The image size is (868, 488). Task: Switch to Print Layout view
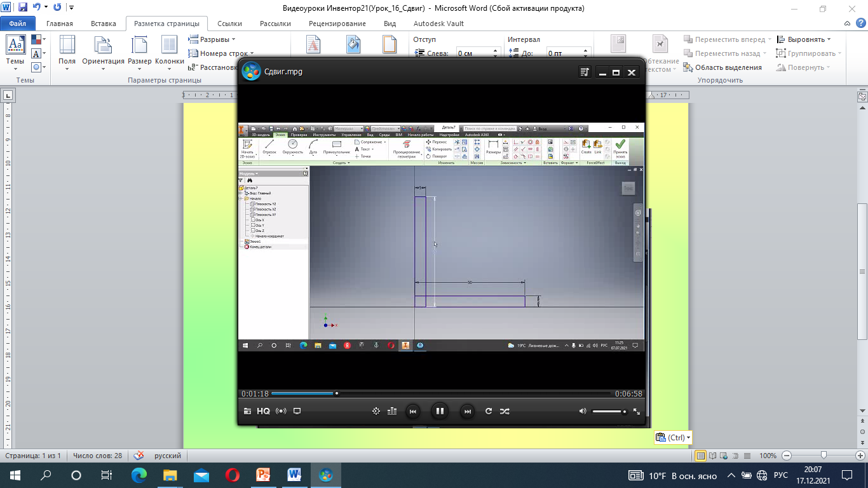pos(701,456)
